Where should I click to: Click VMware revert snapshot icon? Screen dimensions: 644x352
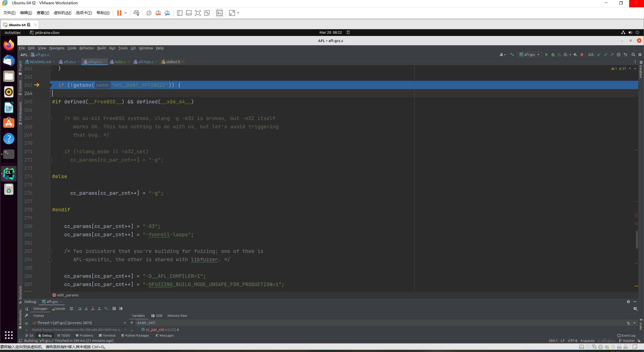coord(158,13)
